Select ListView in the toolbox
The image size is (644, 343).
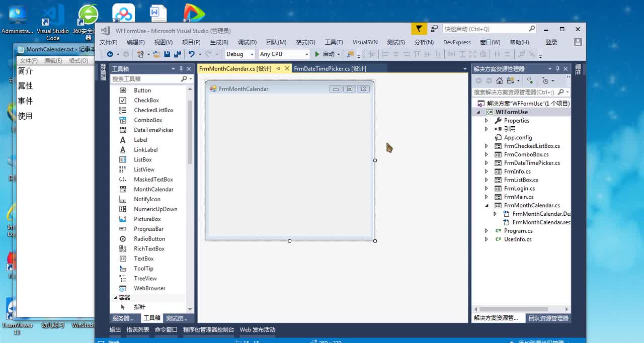144,169
